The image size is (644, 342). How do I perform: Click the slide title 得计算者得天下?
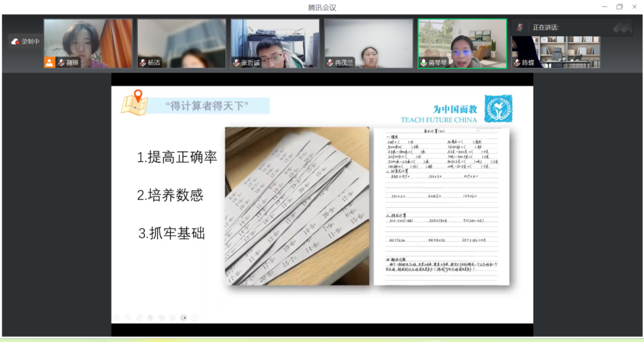click(x=207, y=106)
